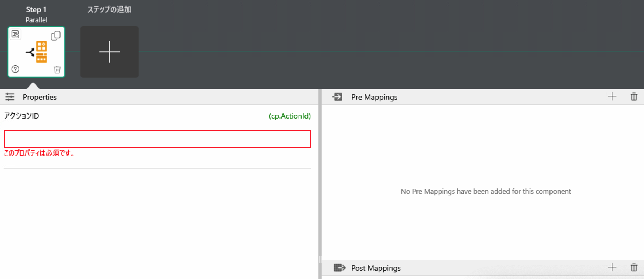This screenshot has width=644, height=279.
Task: Add a new Post Mapping with plus
Action: point(612,267)
